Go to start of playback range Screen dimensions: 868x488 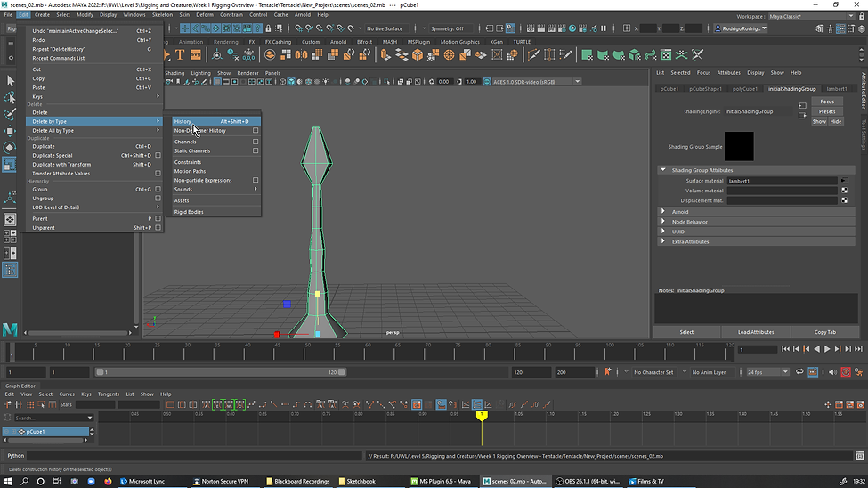pos(785,349)
